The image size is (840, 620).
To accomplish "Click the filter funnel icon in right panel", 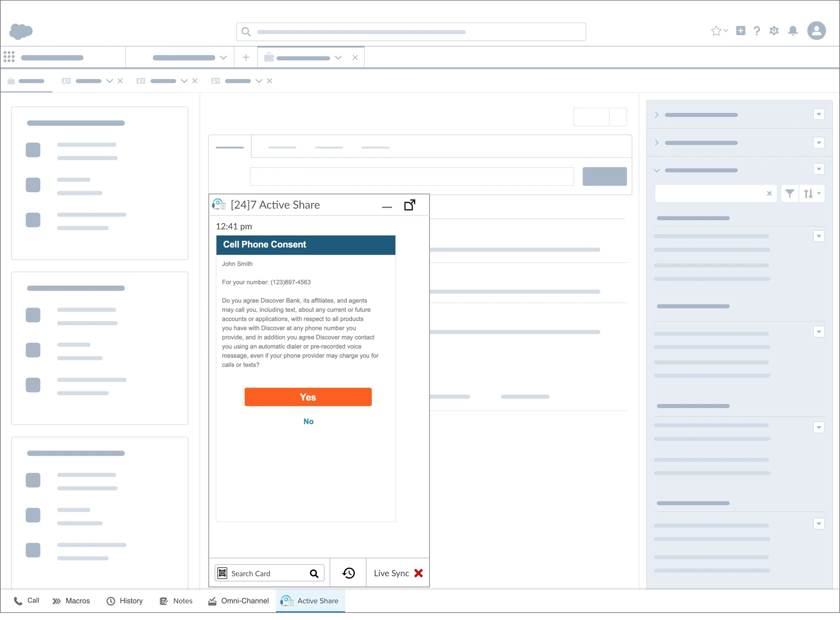I will click(789, 194).
